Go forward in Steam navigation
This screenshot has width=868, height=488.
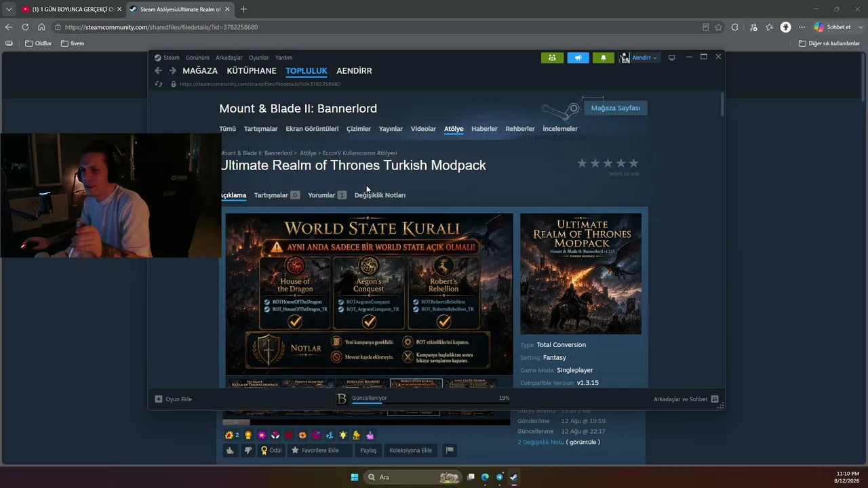pos(172,70)
